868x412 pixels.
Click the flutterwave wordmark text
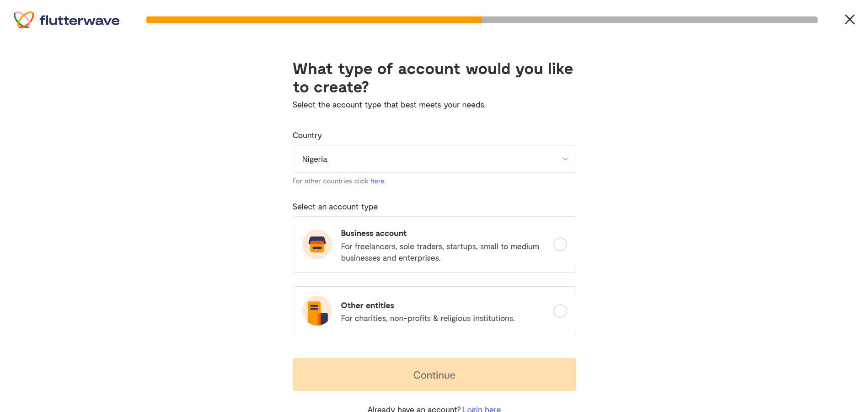(x=80, y=20)
